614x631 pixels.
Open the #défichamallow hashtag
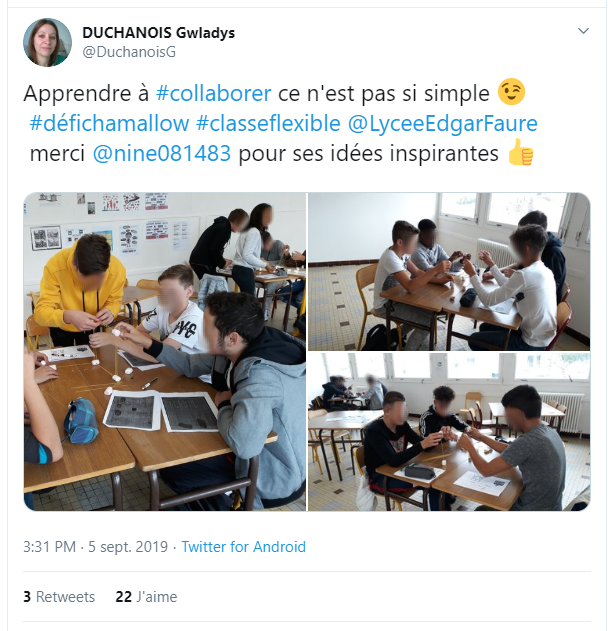pos(109,123)
